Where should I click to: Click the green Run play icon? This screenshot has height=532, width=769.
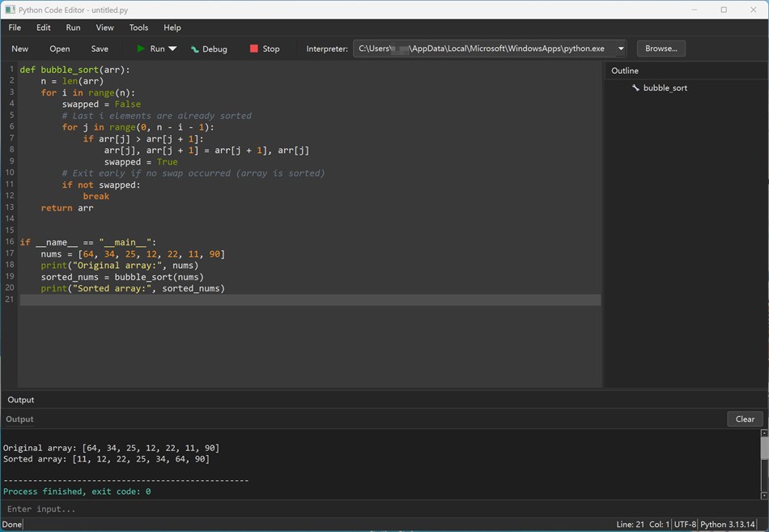141,49
